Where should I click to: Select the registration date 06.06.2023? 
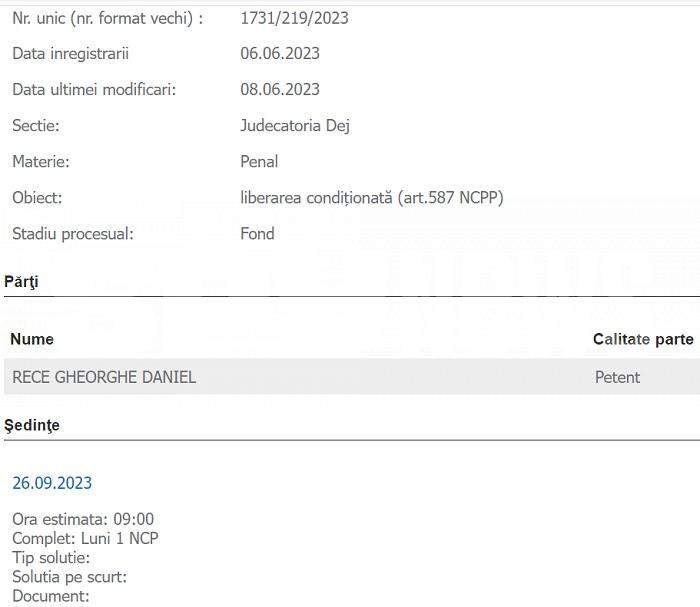click(280, 54)
